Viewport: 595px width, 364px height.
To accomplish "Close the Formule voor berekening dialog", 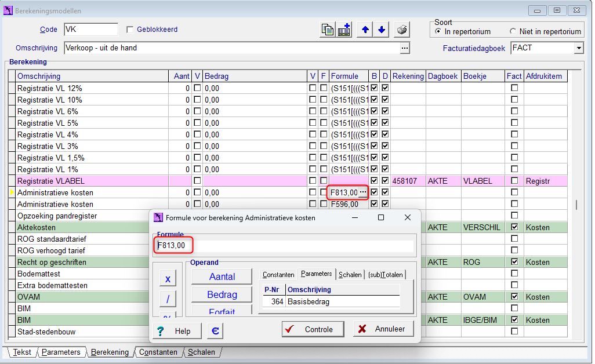I will tap(408, 217).
